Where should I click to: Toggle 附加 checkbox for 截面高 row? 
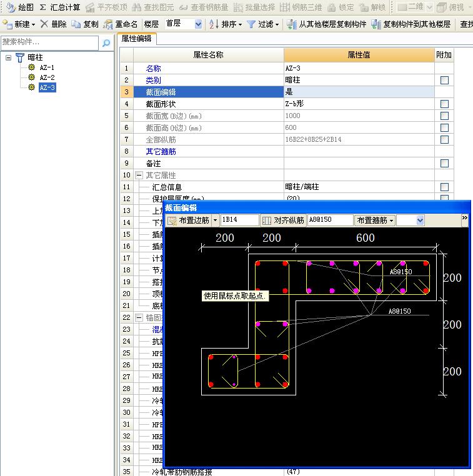point(444,128)
